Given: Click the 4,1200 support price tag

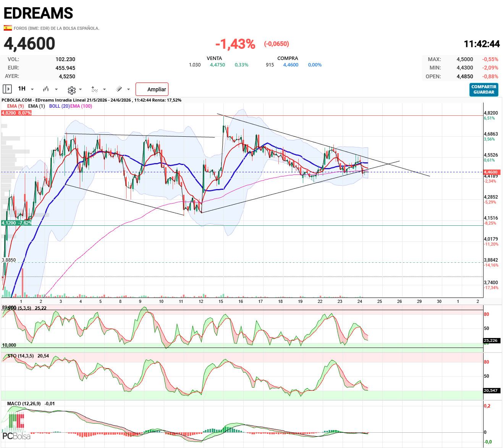Looking at the screenshot, I should click(x=16, y=223).
